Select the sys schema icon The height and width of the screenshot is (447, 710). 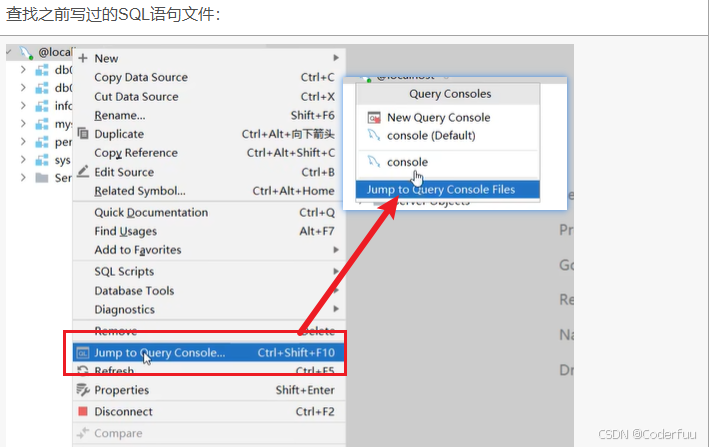[x=42, y=160]
